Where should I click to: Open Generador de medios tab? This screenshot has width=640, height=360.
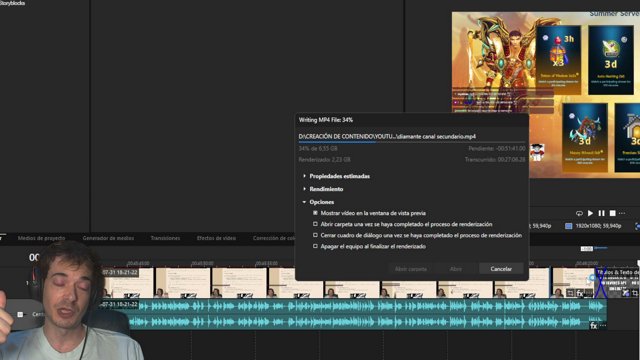pos(108,238)
